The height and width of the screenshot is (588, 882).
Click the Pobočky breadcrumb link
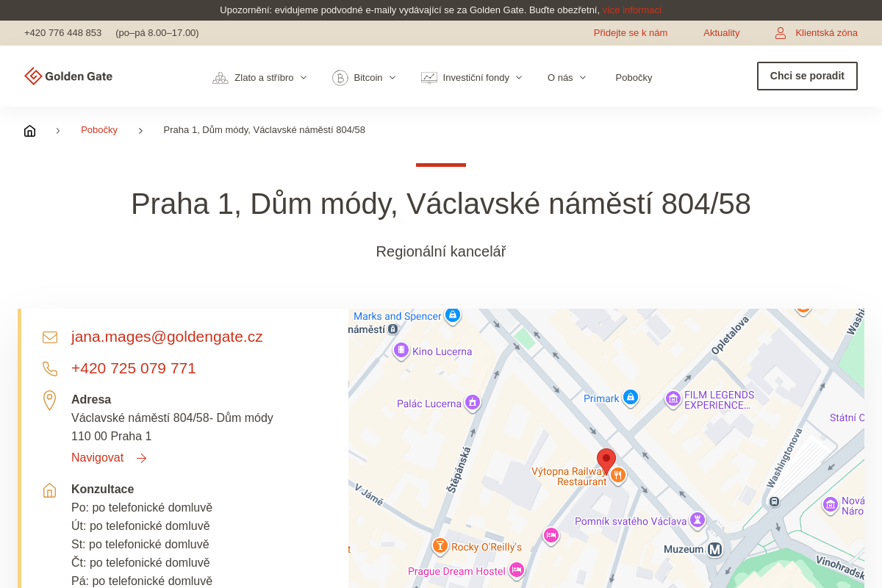(x=99, y=130)
